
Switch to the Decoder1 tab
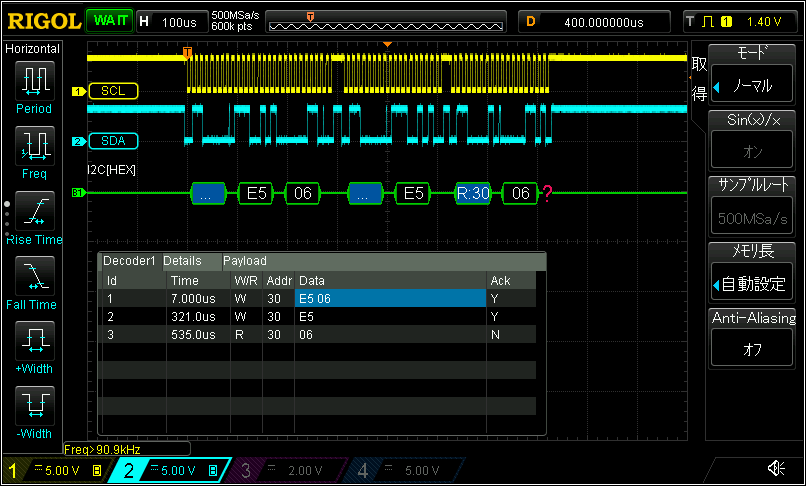130,261
